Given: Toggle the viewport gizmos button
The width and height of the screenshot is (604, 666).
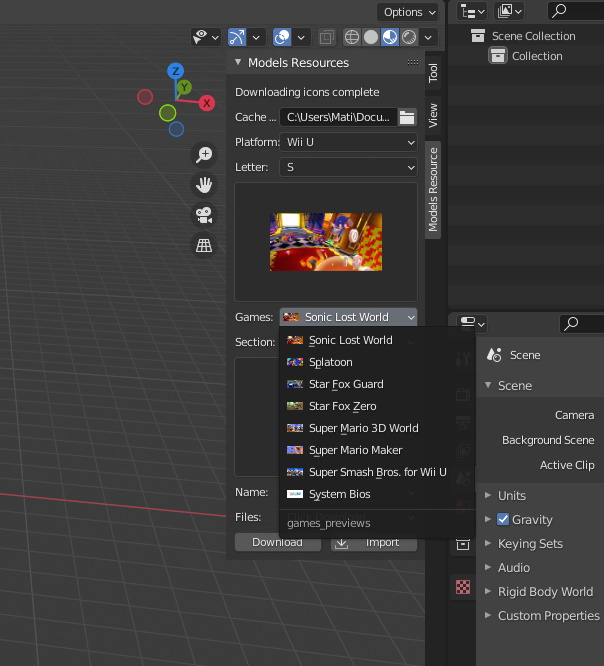Looking at the screenshot, I should [x=237, y=37].
